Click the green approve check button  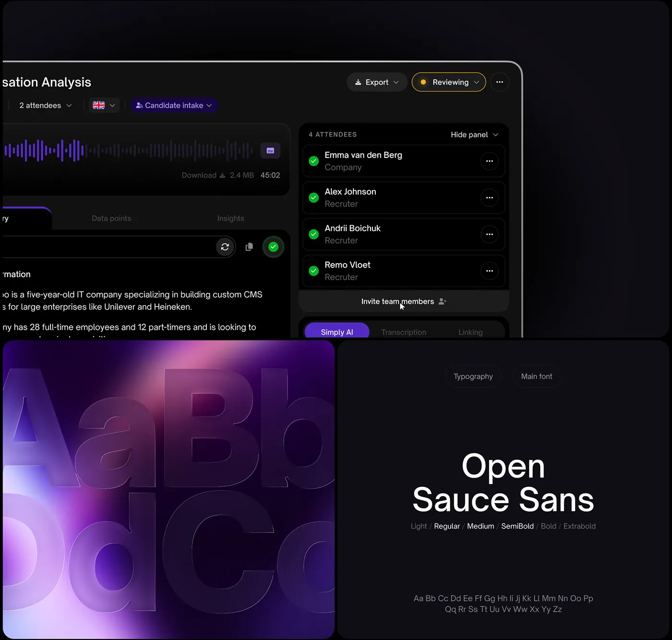pyautogui.click(x=273, y=247)
